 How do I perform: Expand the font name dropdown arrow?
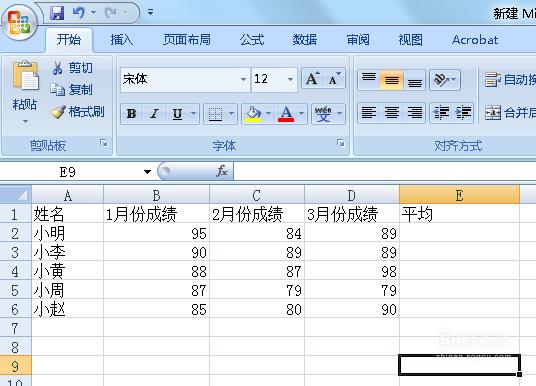point(243,79)
